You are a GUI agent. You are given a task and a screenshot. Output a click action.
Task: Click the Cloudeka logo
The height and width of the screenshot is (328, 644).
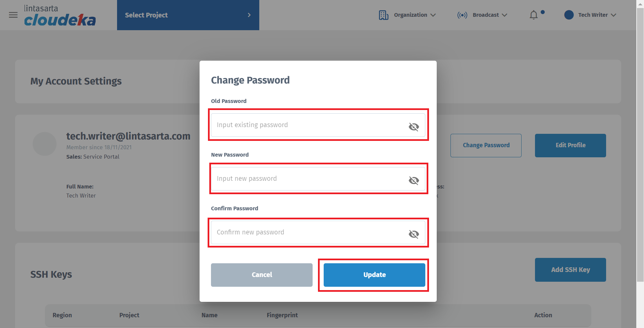60,16
